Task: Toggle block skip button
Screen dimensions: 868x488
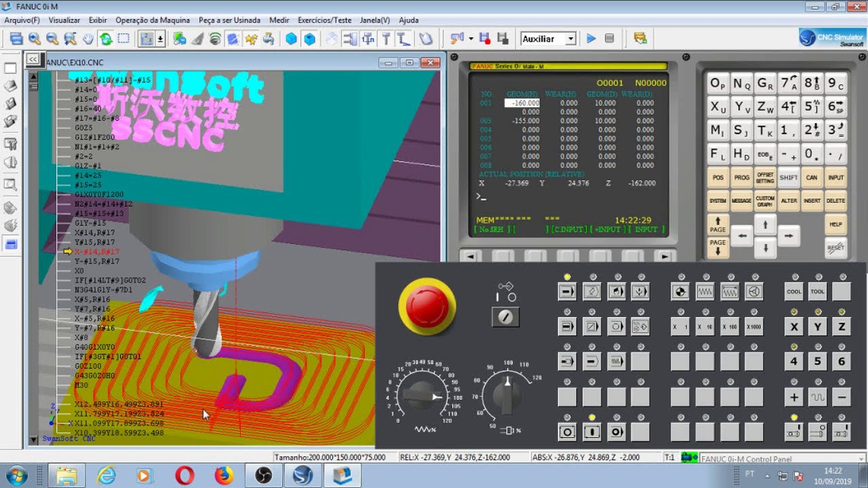Action: pos(591,327)
